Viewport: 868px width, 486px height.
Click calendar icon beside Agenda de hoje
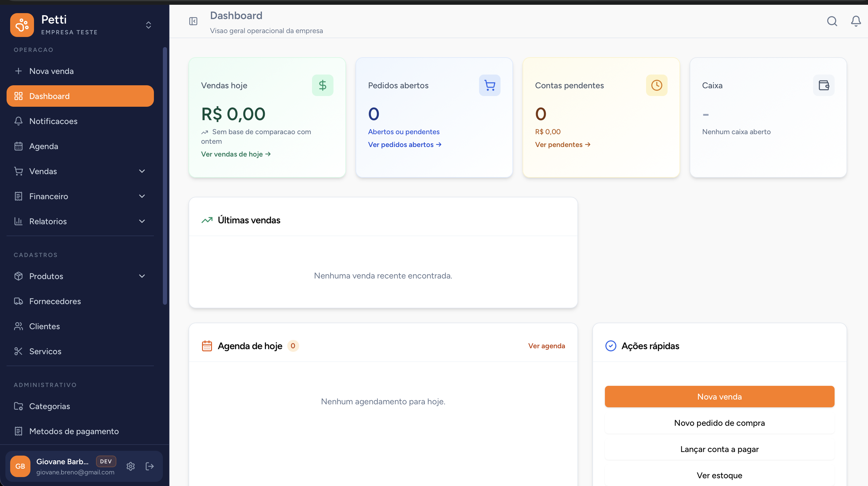[x=207, y=346]
